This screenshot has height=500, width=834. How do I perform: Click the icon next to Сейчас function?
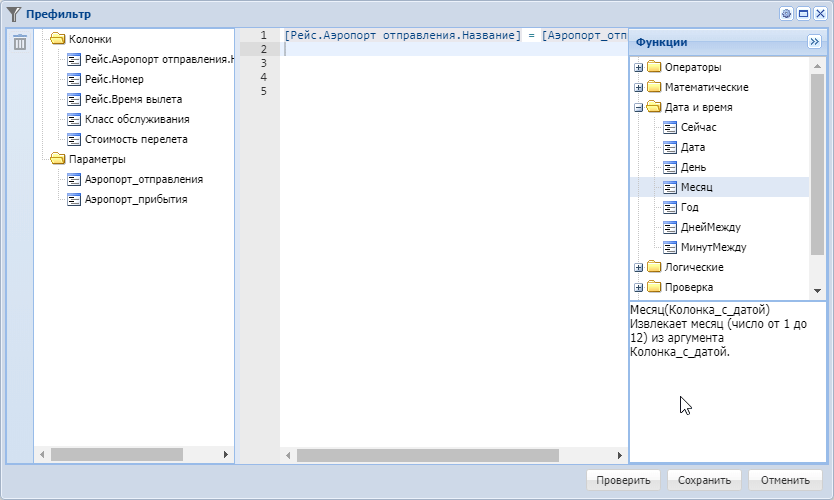click(671, 127)
